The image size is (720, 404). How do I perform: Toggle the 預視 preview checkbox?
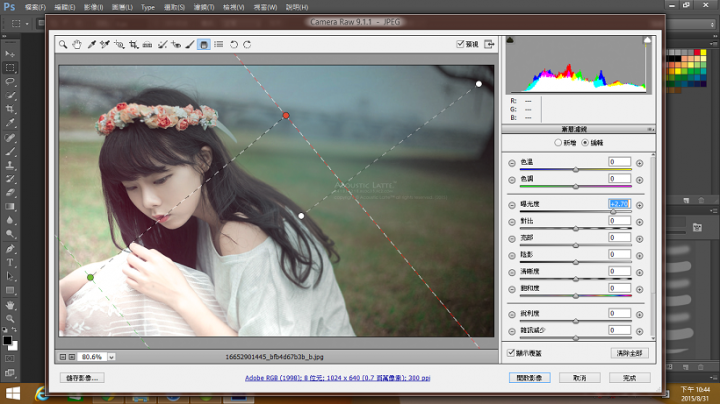tap(460, 44)
